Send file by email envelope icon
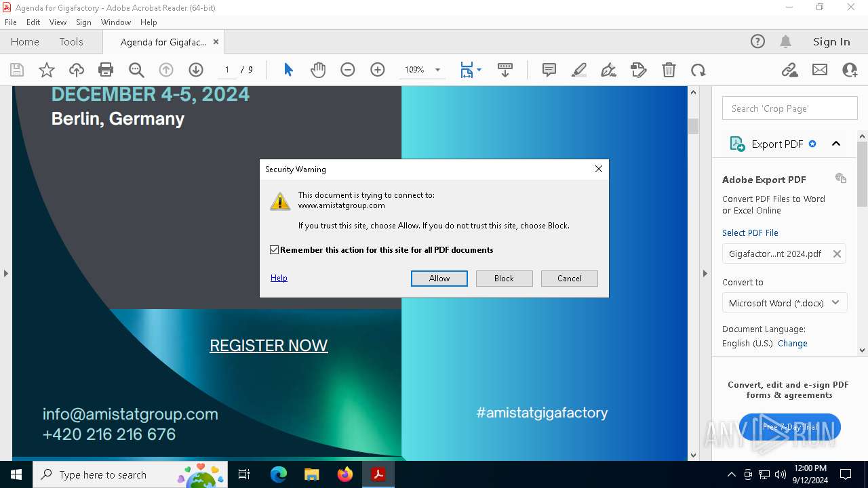868x488 pixels. [820, 70]
